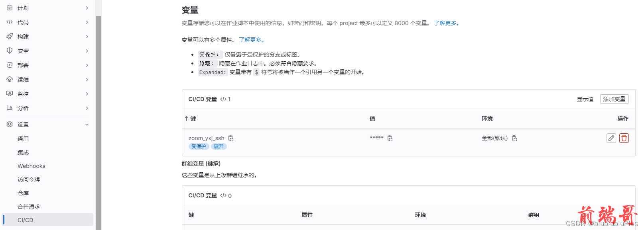Copy the zoom_yxj_ssh key name

point(231,138)
